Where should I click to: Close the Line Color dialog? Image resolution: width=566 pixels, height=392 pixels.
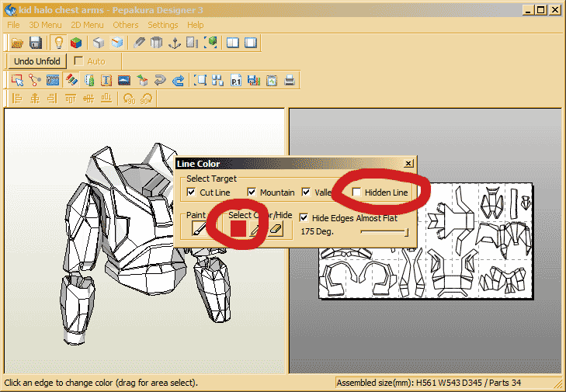pyautogui.click(x=408, y=164)
